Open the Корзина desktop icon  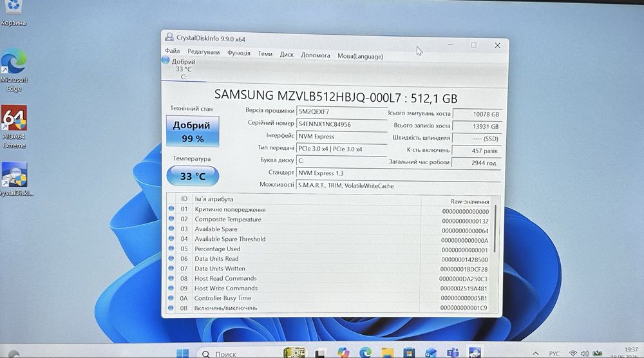click(x=13, y=12)
